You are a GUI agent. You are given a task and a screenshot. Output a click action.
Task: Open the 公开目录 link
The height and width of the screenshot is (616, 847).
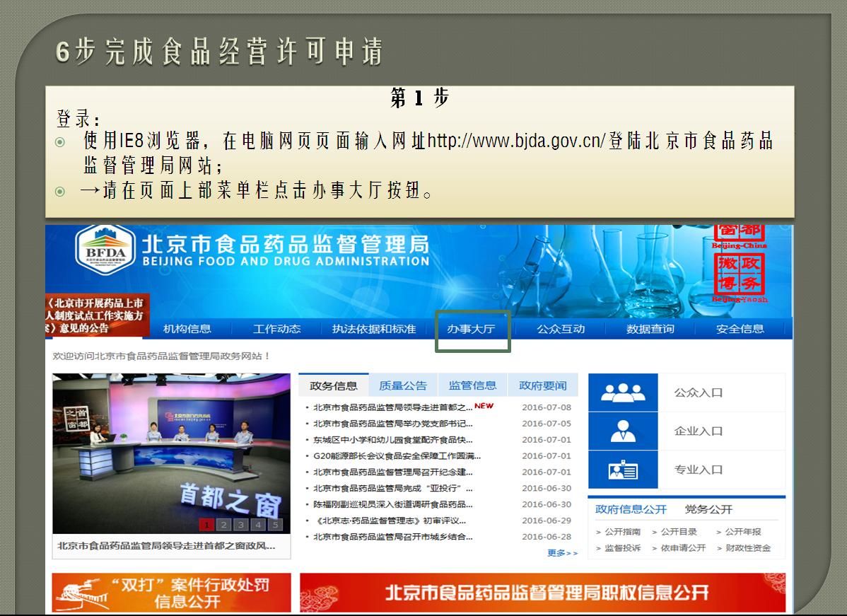pyautogui.click(x=679, y=532)
